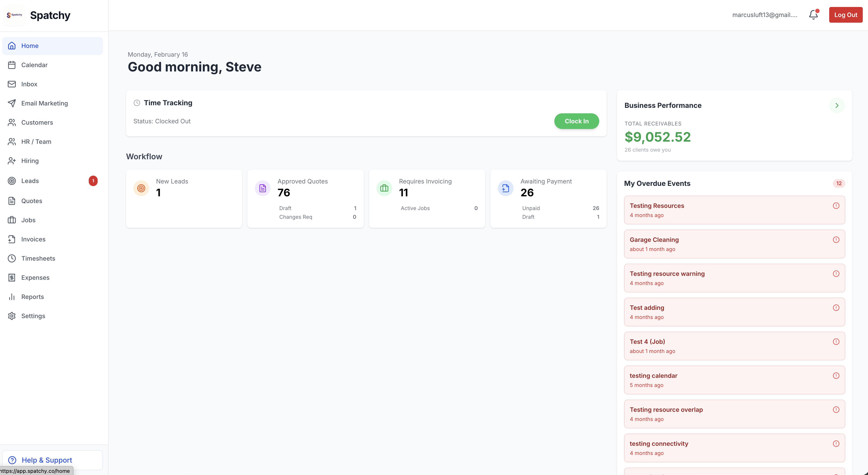Open the notifications bell icon
This screenshot has height=475, width=868.
(814, 14)
